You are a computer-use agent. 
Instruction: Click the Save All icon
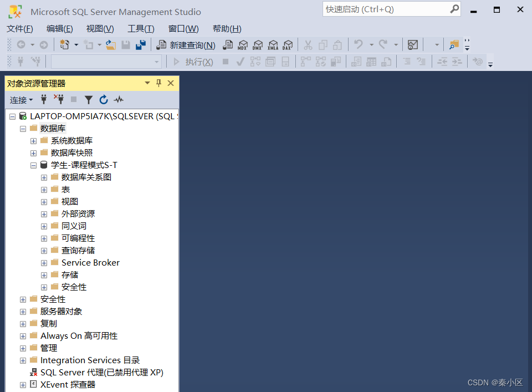tap(140, 45)
